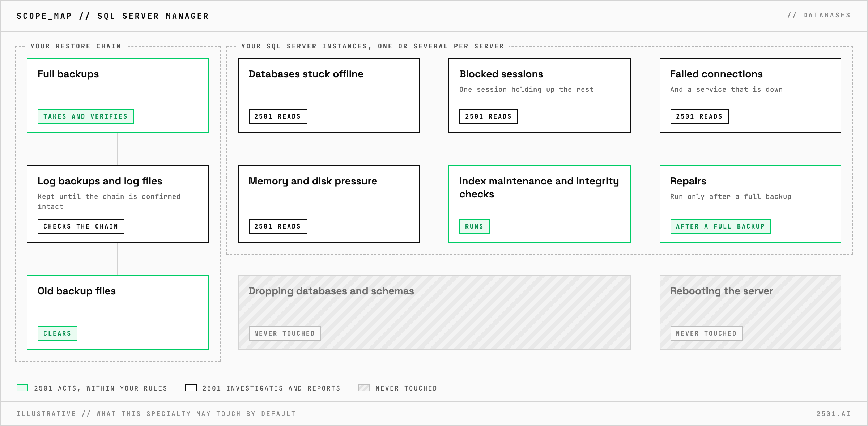
Task: Click the 'Repairs' card heading
Action: tap(688, 181)
